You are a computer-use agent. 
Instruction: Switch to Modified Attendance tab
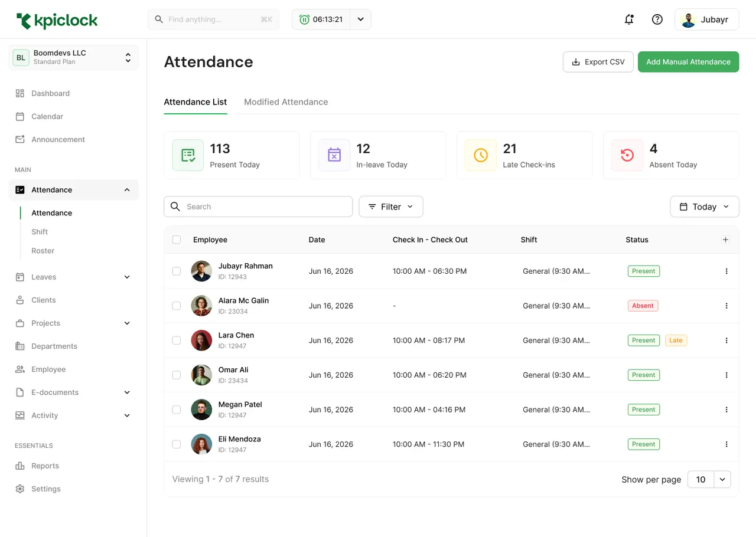(x=286, y=102)
